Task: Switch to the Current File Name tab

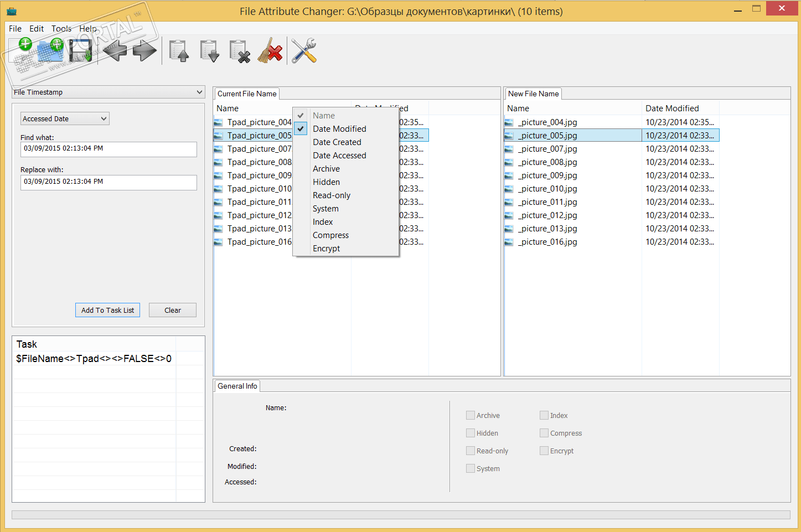Action: coord(247,94)
